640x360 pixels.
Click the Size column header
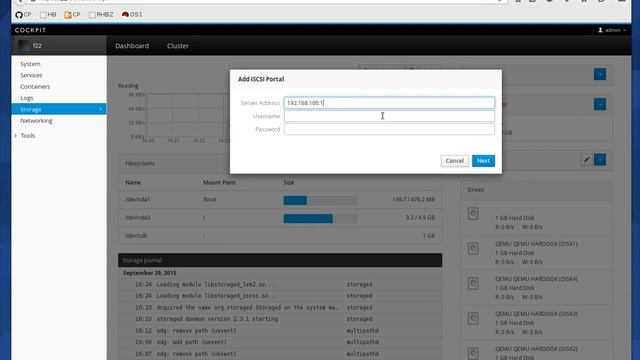click(x=289, y=182)
